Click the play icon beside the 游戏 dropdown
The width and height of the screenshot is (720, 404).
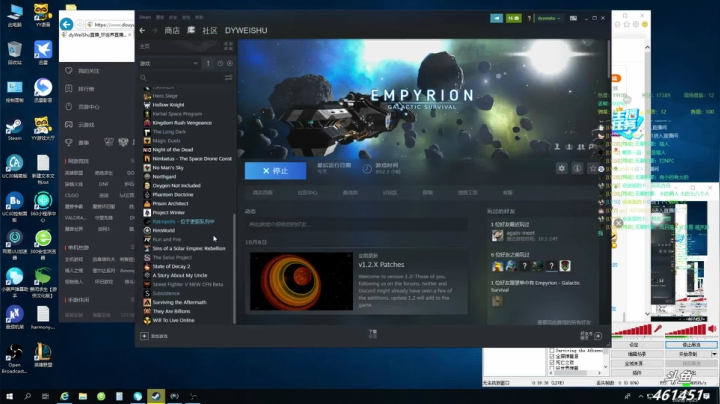230,63
